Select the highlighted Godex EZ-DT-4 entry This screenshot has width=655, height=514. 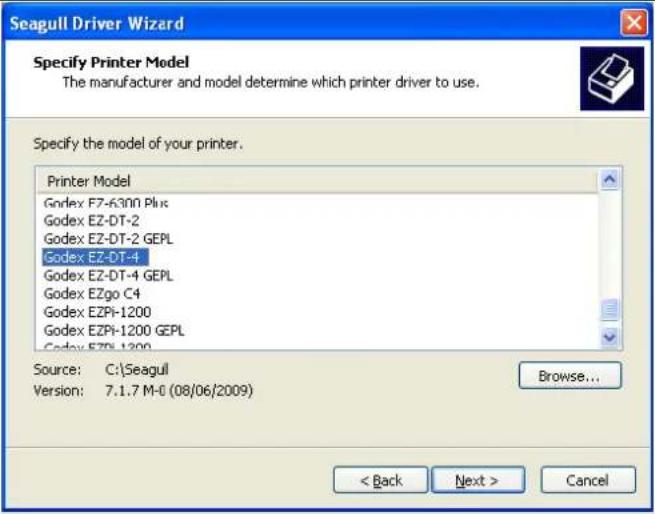(95, 257)
